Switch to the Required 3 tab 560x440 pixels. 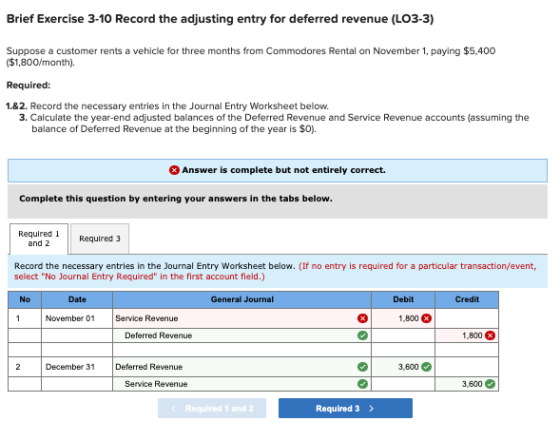[100, 239]
